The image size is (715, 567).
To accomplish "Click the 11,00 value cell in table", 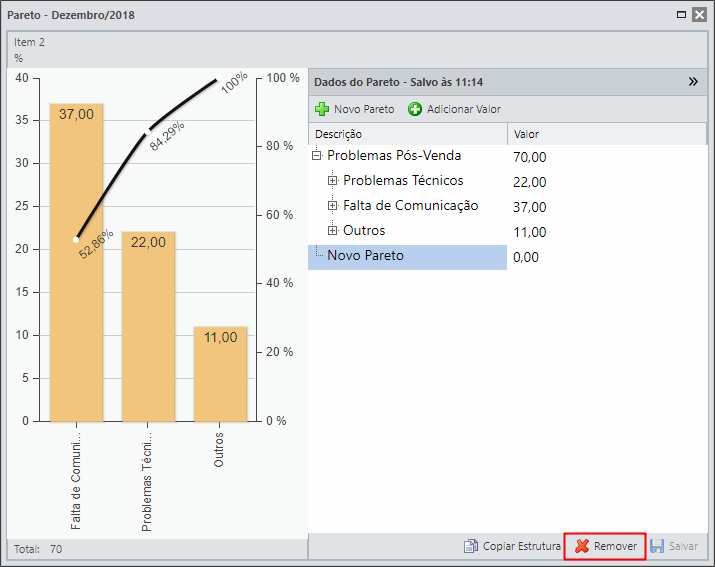I will (x=530, y=232).
